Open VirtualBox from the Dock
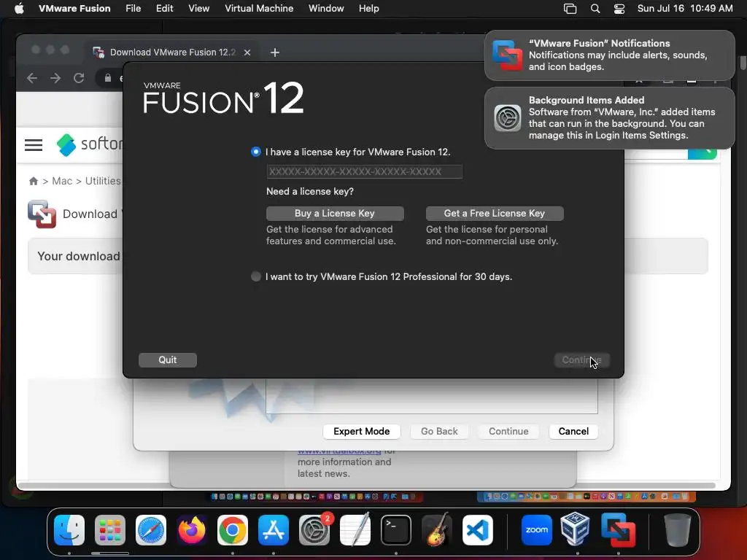 click(576, 529)
